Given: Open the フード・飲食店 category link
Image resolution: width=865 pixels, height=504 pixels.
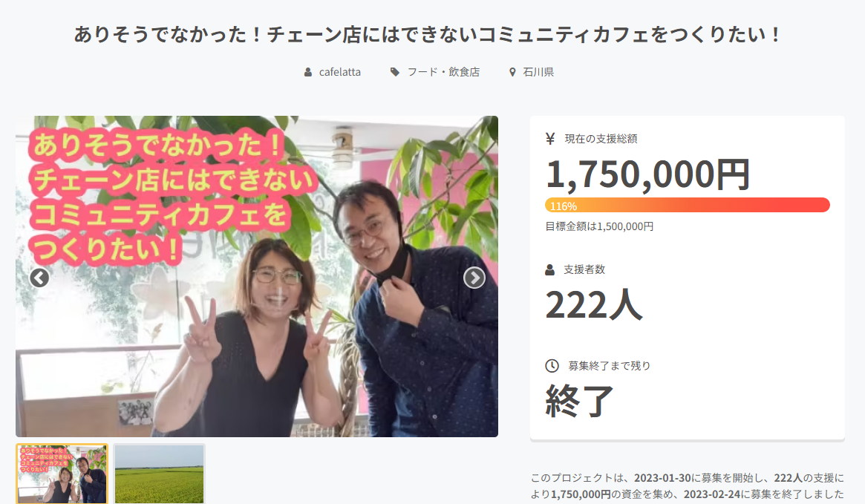Looking at the screenshot, I should 443,72.
